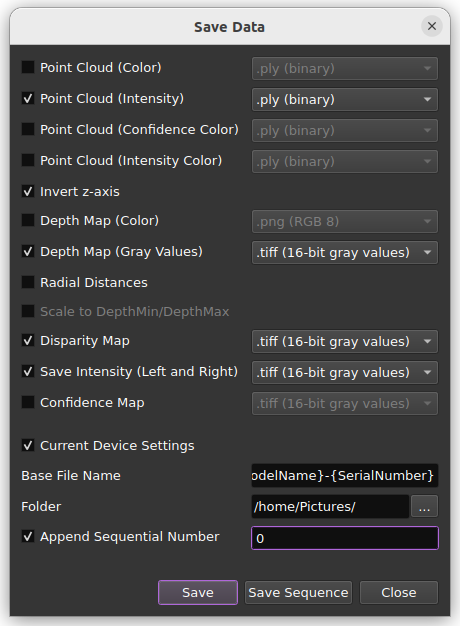The image size is (460, 626).
Task: Open the Disparity Map format dropdown
Action: point(345,341)
